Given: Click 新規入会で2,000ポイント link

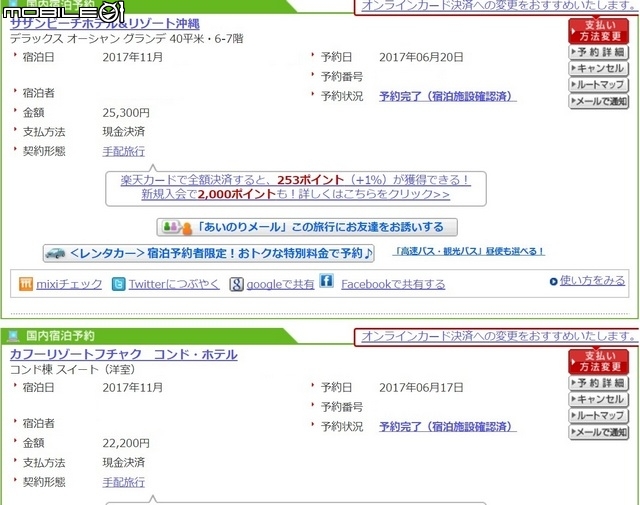Looking at the screenshot, I should (296, 194).
